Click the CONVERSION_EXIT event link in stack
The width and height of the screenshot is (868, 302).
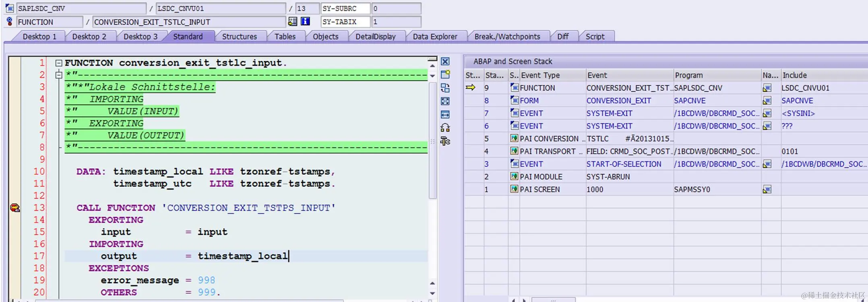618,101
